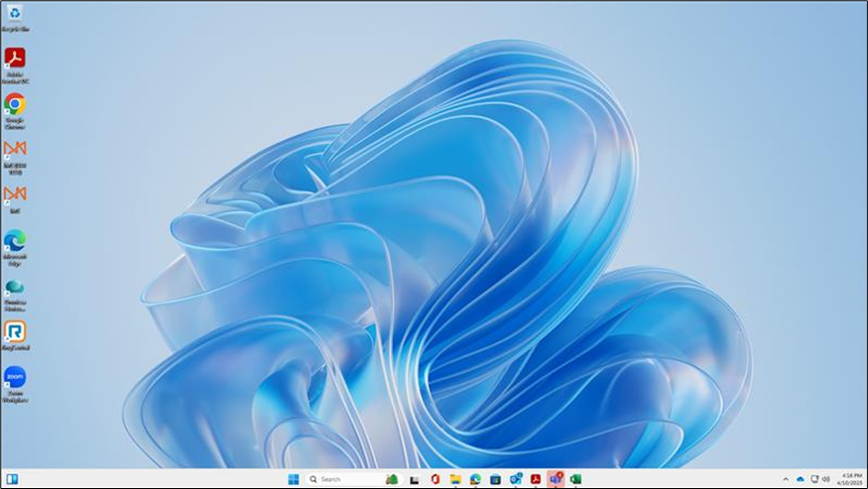Select the Google Chrome desktop shortcut
This screenshot has height=489, width=868.
click(14, 104)
